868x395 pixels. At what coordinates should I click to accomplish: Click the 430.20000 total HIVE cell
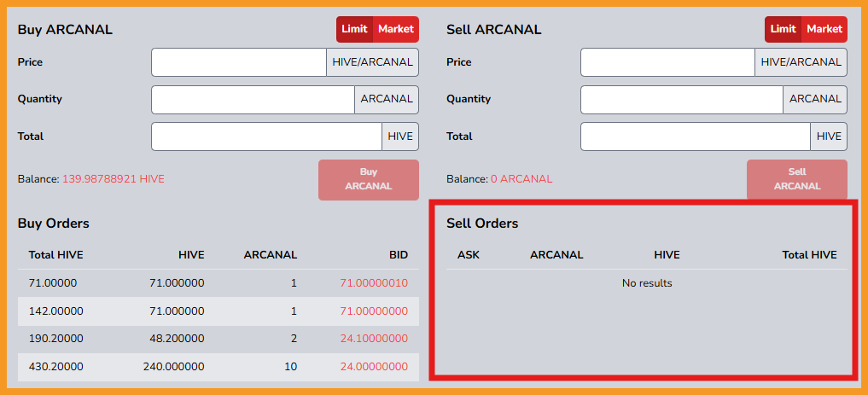[x=56, y=367]
